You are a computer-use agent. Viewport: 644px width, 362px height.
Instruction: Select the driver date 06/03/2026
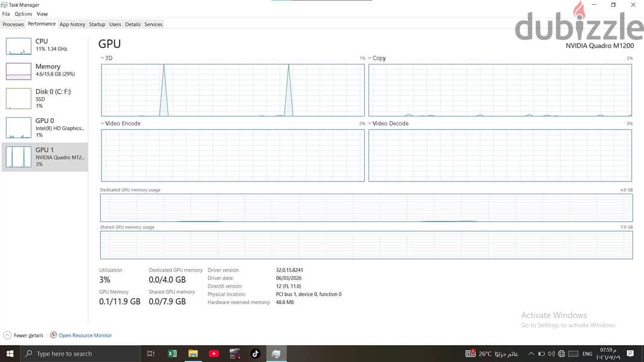click(x=289, y=278)
